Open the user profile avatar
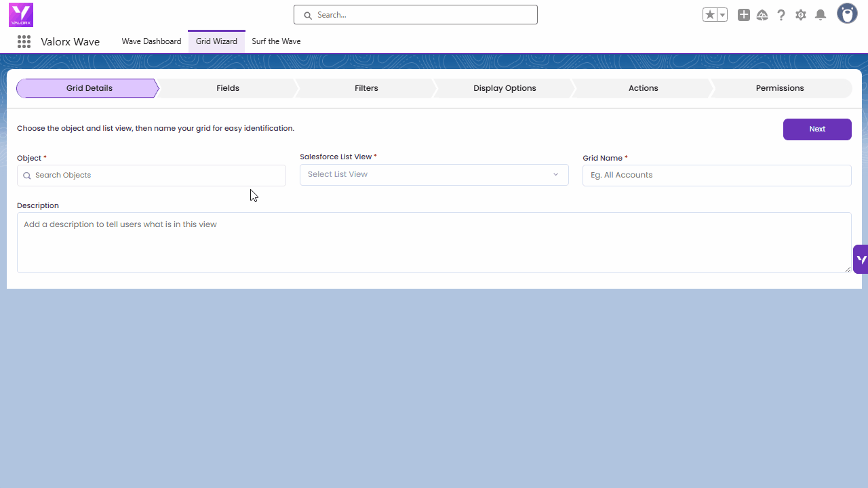Viewport: 868px width, 488px height. coord(847,13)
